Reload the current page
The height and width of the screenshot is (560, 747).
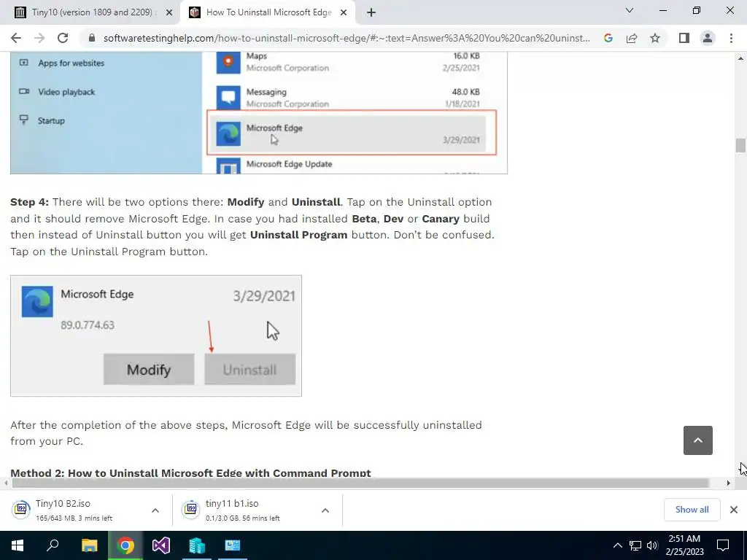63,38
